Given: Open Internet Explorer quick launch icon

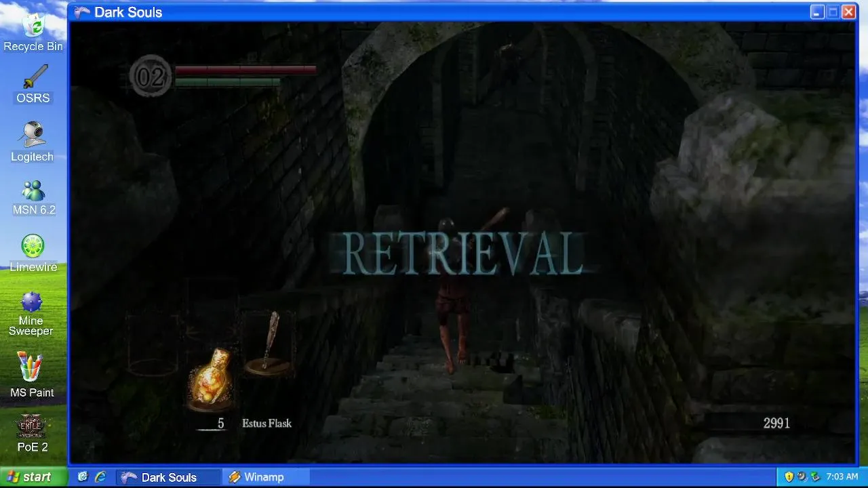Looking at the screenshot, I should [x=100, y=477].
